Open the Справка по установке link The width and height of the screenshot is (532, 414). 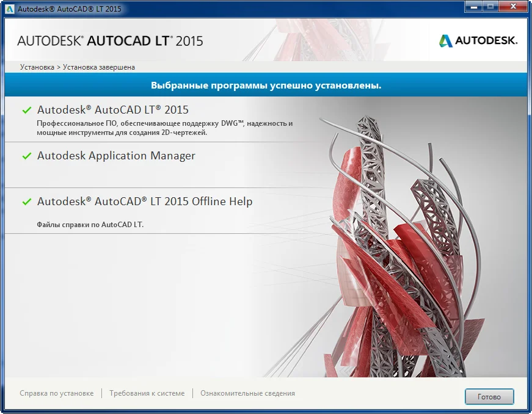(57, 393)
